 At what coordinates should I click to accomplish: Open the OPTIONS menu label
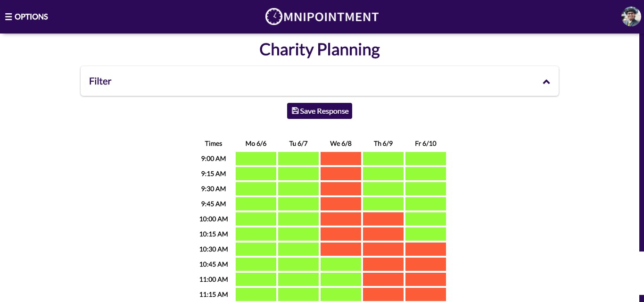[x=31, y=17]
